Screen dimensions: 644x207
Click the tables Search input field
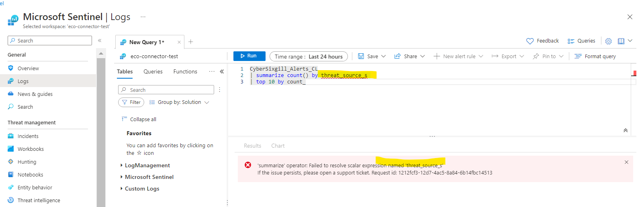[166, 90]
